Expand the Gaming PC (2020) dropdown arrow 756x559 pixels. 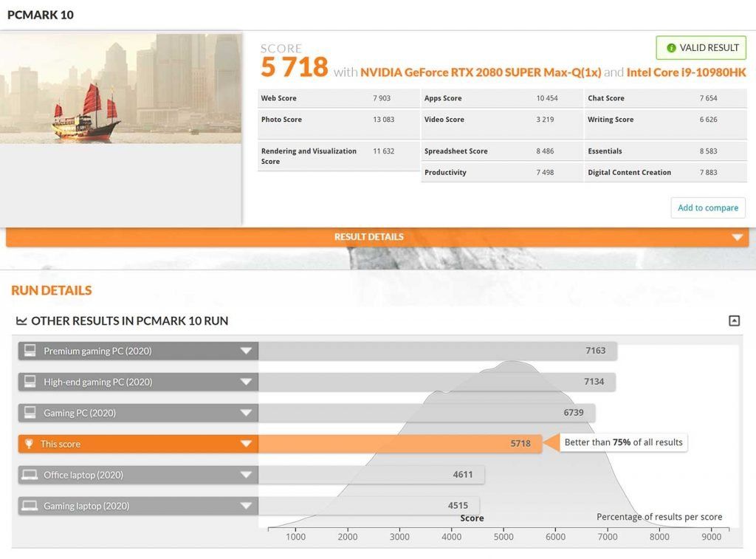(246, 413)
